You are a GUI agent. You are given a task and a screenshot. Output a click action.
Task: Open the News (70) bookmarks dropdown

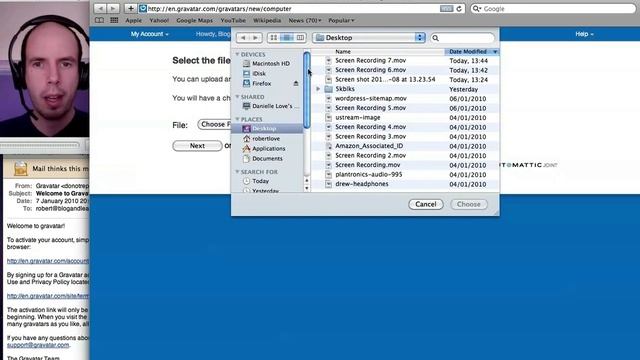click(x=304, y=20)
